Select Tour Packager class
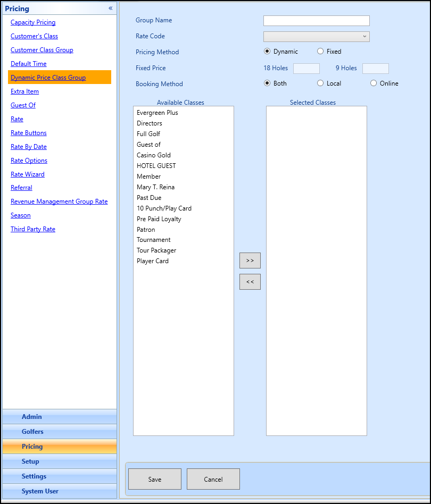The image size is (431, 504). tap(156, 250)
